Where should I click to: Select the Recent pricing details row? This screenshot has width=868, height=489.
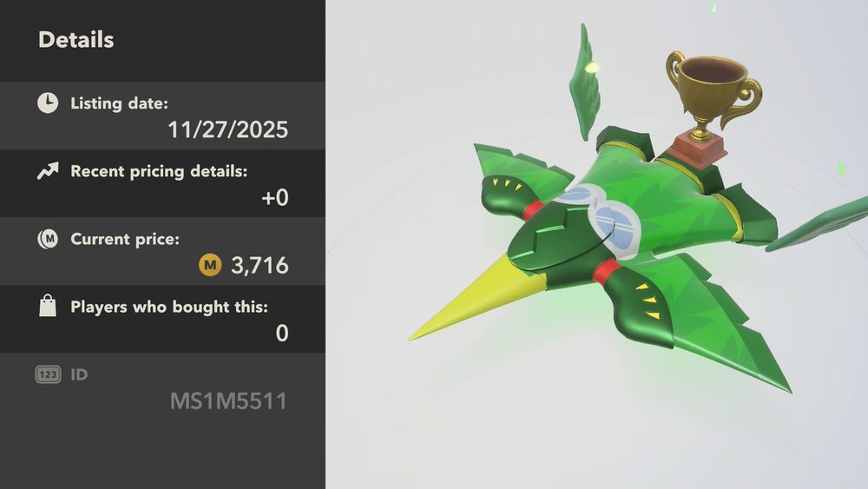tap(162, 184)
